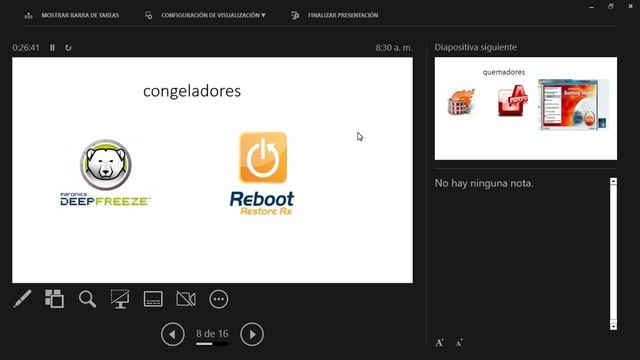Increase notes text size
Viewport: 640px width, 360px height.
pos(440,343)
